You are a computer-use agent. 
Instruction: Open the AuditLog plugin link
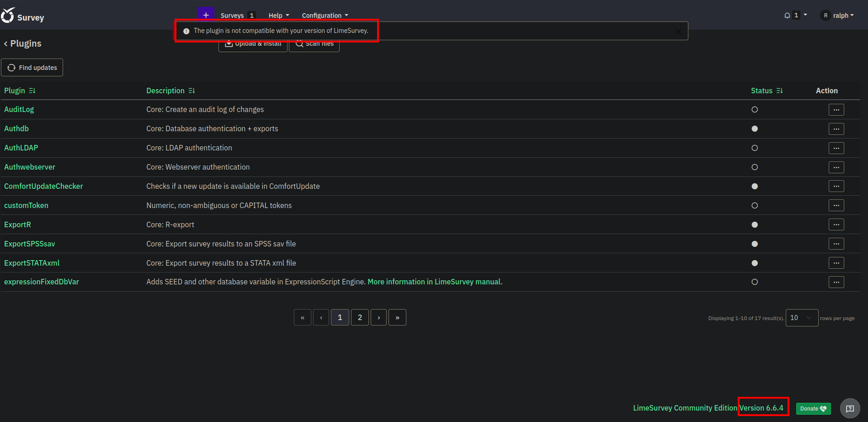coord(19,110)
